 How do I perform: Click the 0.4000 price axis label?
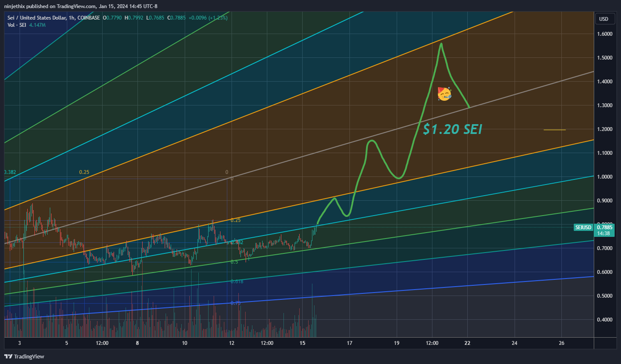[604, 320]
